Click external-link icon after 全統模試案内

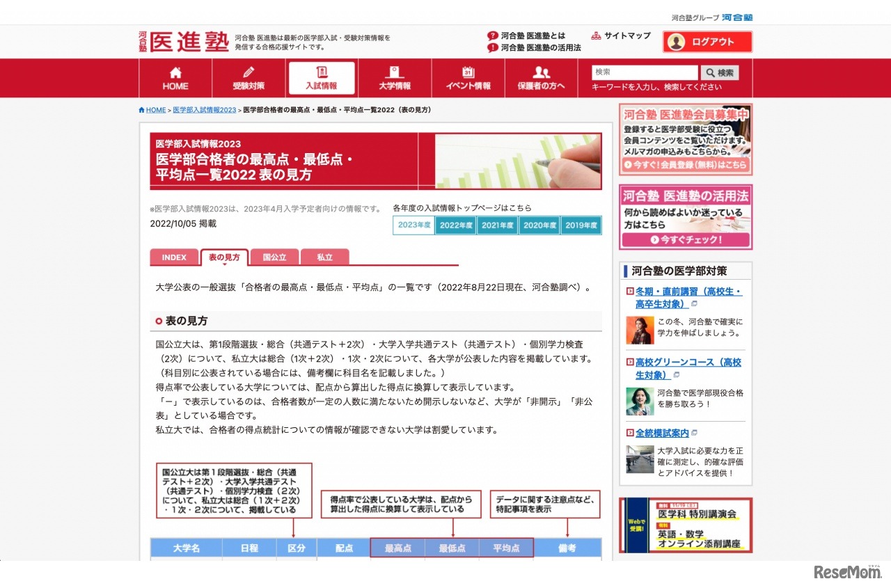pyautogui.click(x=694, y=434)
